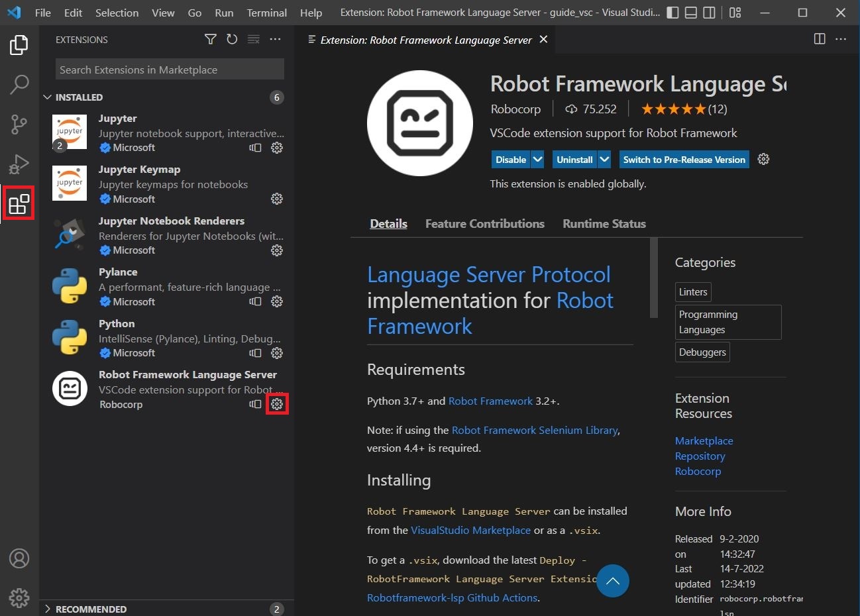
Task: Click the Uninstall button
Action: point(574,160)
